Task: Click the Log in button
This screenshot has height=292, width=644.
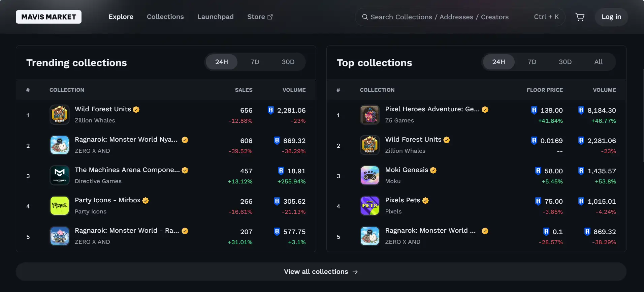Action: click(611, 17)
